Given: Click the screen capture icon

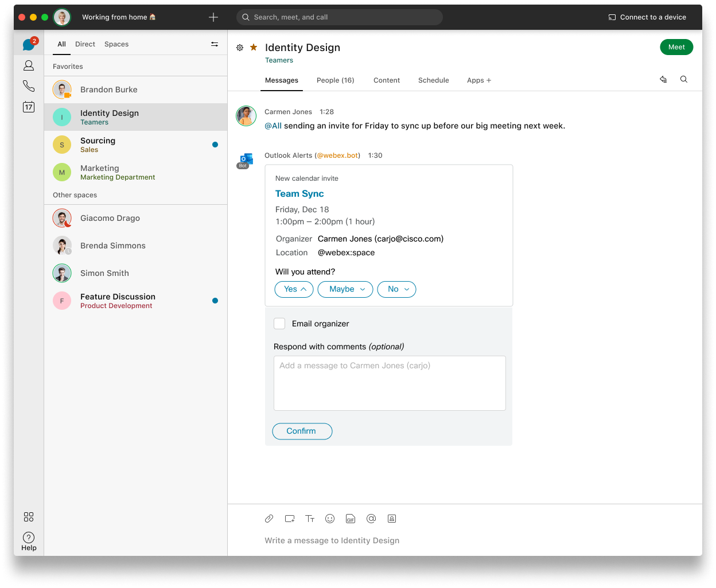Looking at the screenshot, I should click(x=290, y=519).
